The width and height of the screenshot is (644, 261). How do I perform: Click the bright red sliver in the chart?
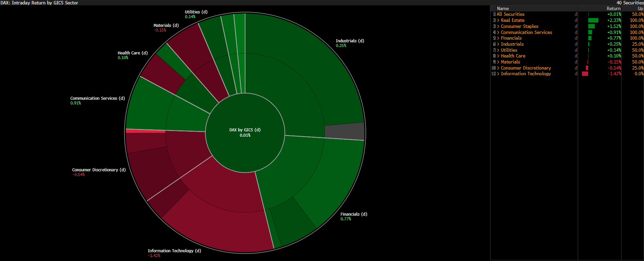click(x=145, y=131)
